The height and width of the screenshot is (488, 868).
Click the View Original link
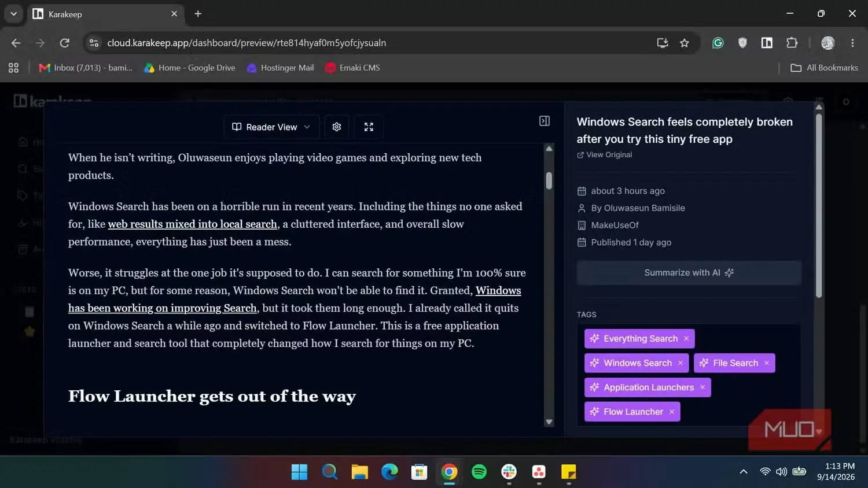[x=604, y=155]
